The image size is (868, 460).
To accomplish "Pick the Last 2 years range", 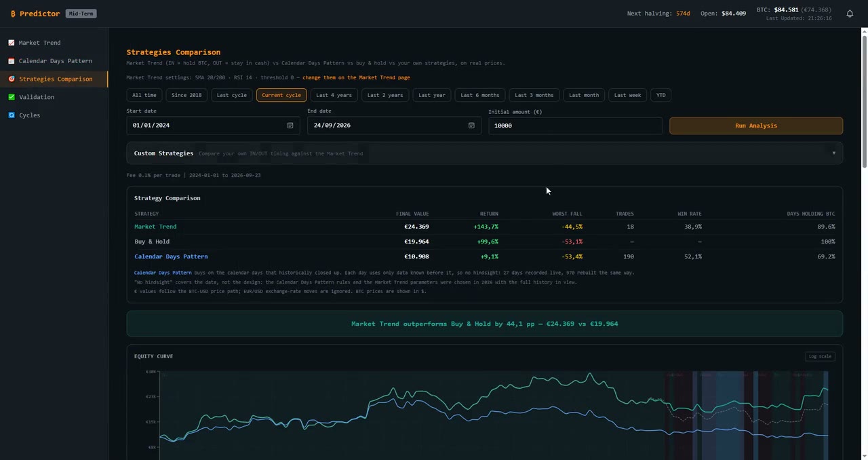I will coord(385,95).
